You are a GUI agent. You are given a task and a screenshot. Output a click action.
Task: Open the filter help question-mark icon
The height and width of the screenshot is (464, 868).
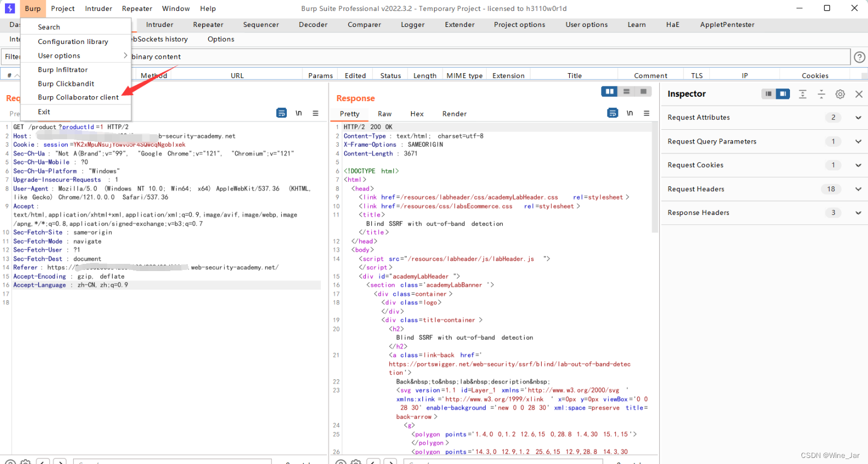pos(859,57)
